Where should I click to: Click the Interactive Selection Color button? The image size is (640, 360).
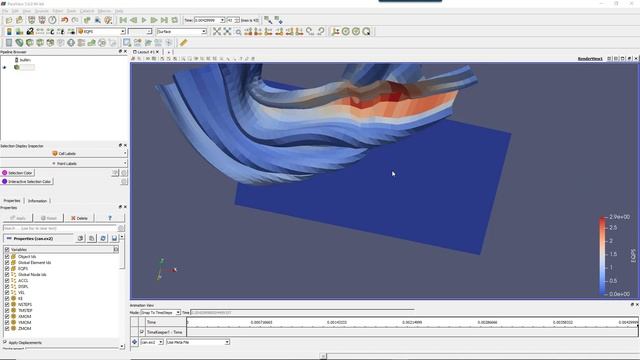click(x=27, y=181)
